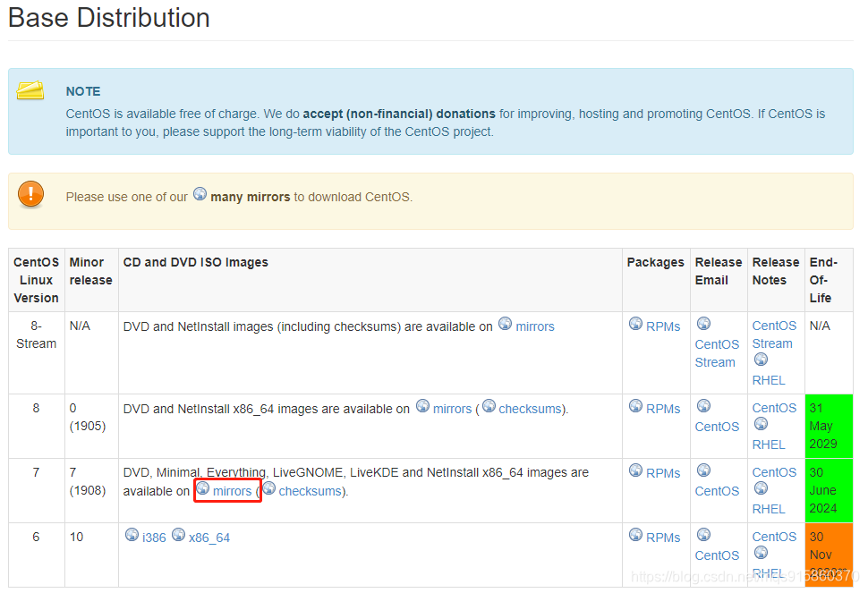Open CentOS release notes link in version 7 row
Screen dimensions: 868x593
[x=774, y=472]
